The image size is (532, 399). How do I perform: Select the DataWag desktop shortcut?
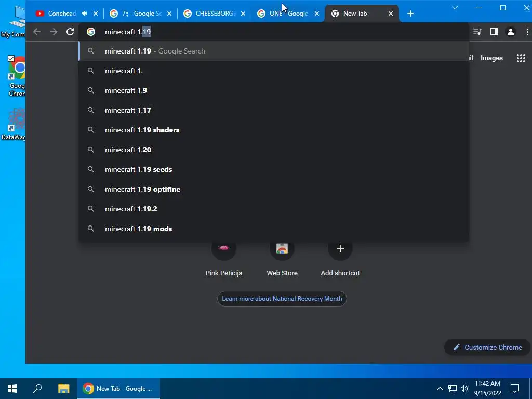pyautogui.click(x=14, y=124)
